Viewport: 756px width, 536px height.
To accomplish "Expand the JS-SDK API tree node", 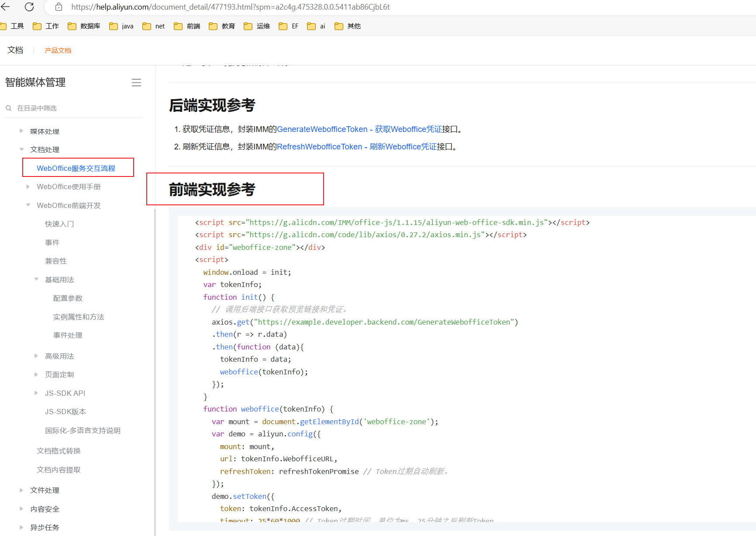I will [x=36, y=393].
